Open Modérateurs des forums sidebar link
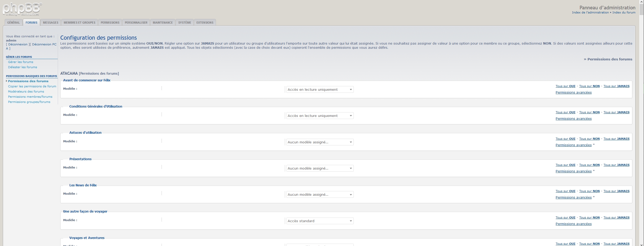 pos(26,92)
